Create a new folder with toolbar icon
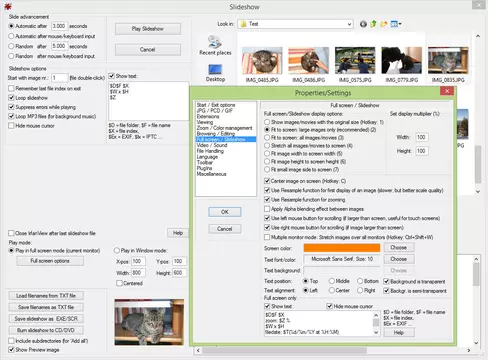Viewport: 488px width, 360px height. (384, 24)
